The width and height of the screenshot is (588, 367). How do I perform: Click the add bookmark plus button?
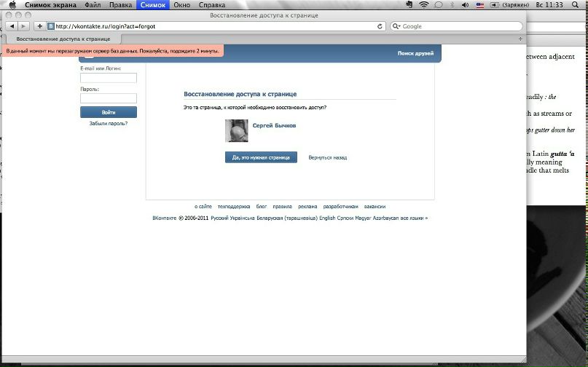pos(39,26)
